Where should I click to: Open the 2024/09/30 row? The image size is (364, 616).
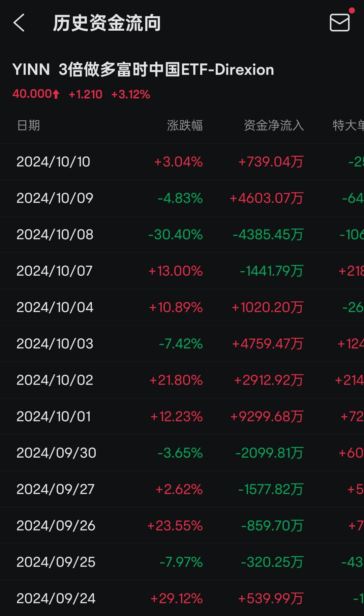click(x=182, y=453)
